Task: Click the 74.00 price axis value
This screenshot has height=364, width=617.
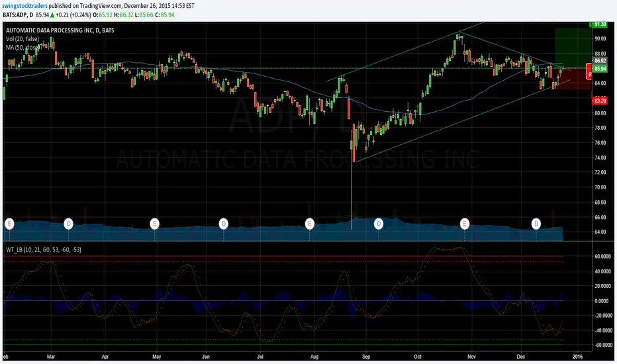Action: click(600, 158)
